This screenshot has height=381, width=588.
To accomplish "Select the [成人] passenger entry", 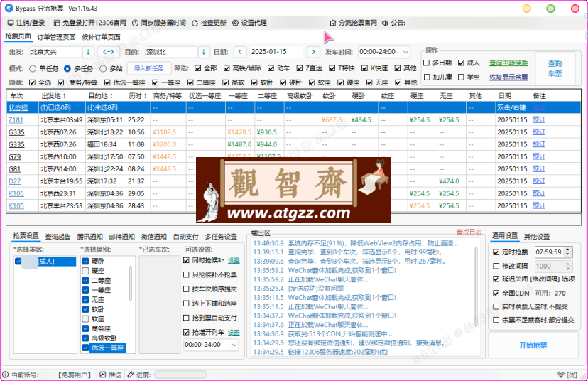I will click(45, 262).
